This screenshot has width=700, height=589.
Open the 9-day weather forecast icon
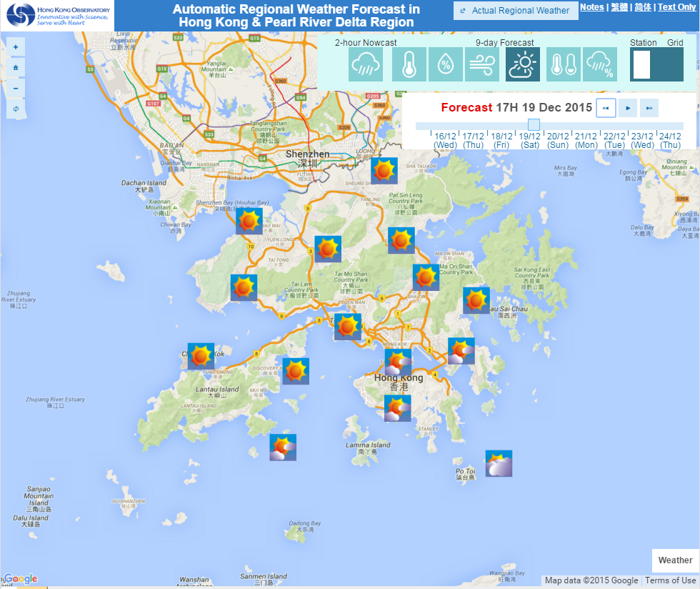click(x=523, y=64)
